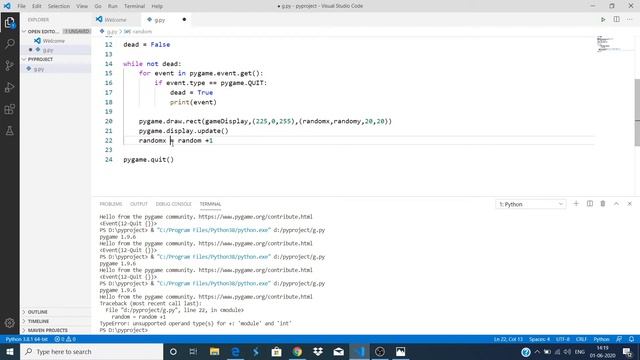This screenshot has height=360, width=640.
Task: Click Ln 22 Col cursor position indicator
Action: (508, 339)
